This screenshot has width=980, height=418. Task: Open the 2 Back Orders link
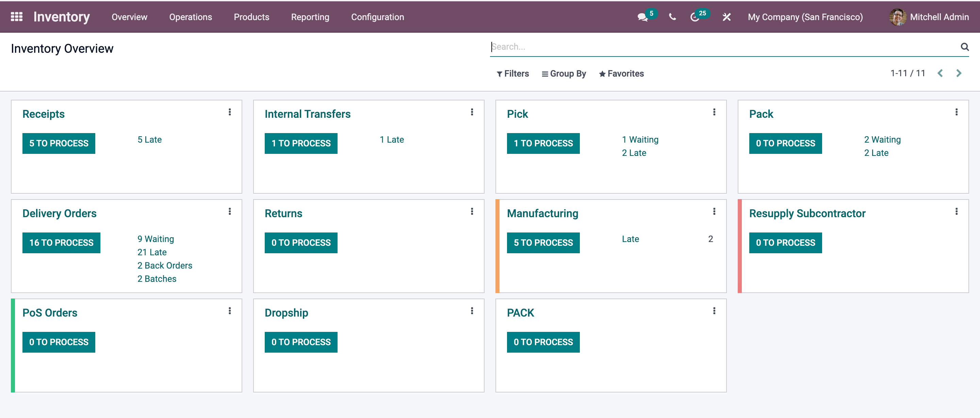coord(165,266)
